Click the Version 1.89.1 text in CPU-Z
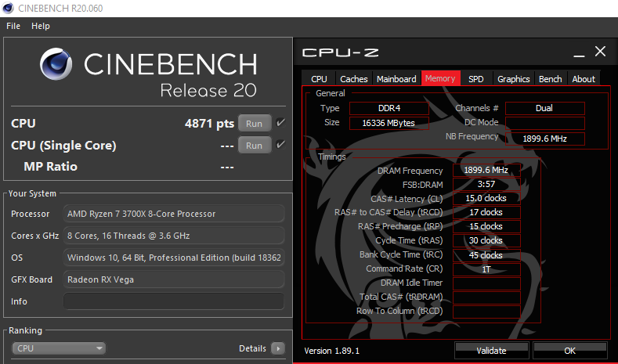The image size is (618, 364). [x=332, y=351]
